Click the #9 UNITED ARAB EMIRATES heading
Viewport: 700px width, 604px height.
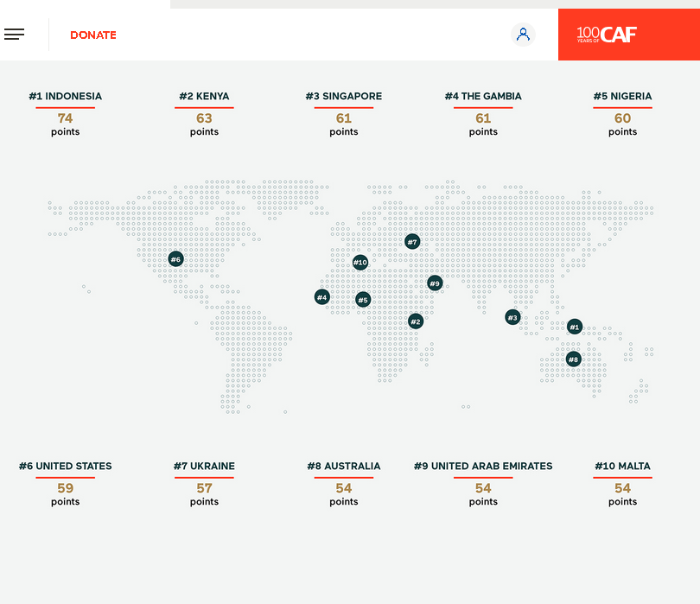[483, 466]
